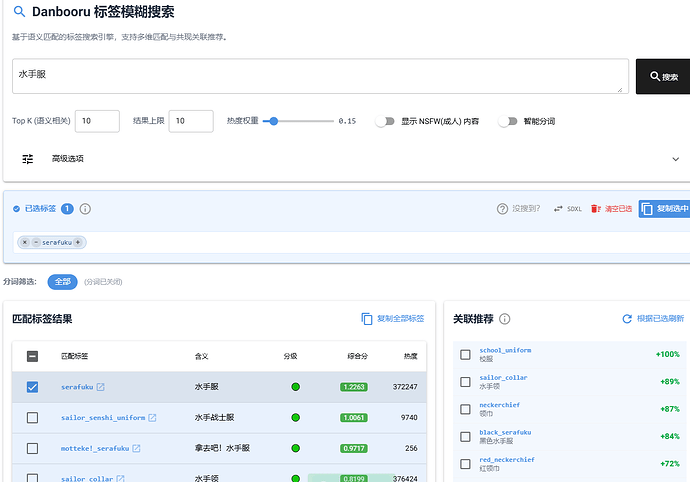Click the 高级选项 label
This screenshot has height=482, width=690.
point(68,159)
